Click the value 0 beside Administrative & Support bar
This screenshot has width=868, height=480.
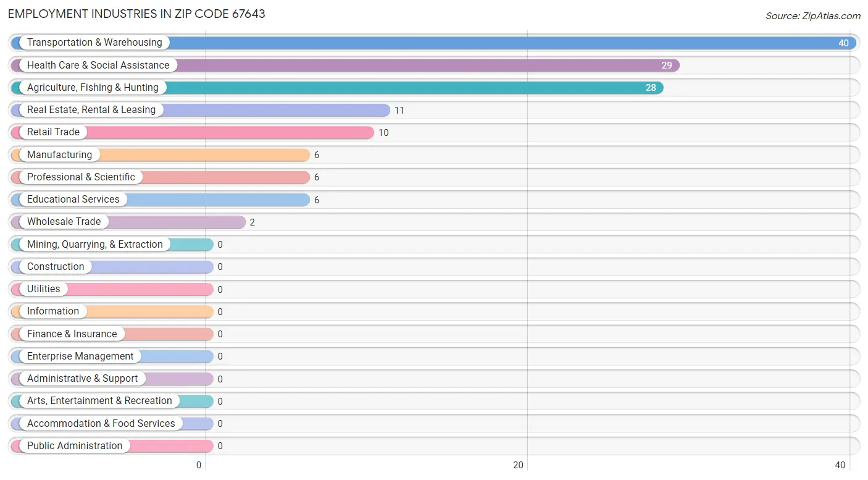click(x=220, y=379)
